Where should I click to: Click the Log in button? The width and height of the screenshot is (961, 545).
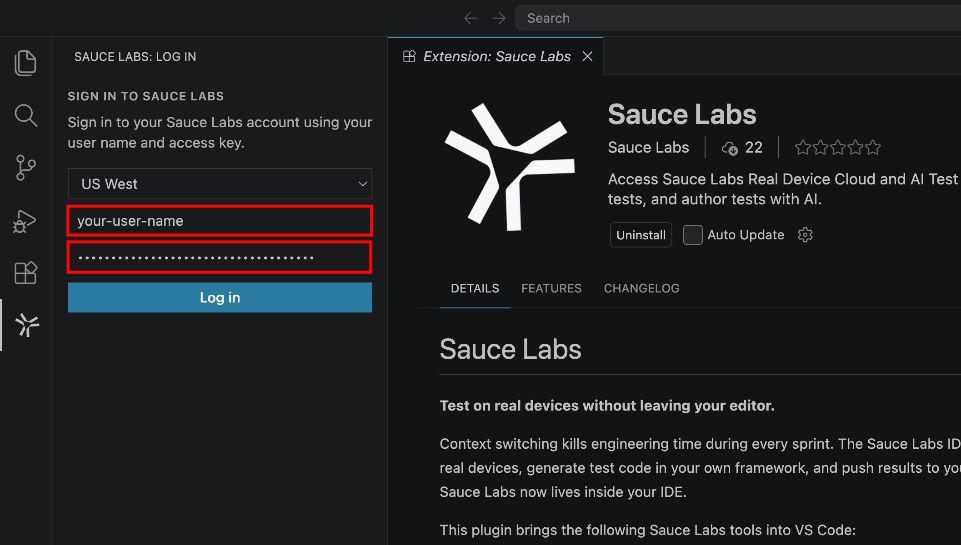pos(219,297)
